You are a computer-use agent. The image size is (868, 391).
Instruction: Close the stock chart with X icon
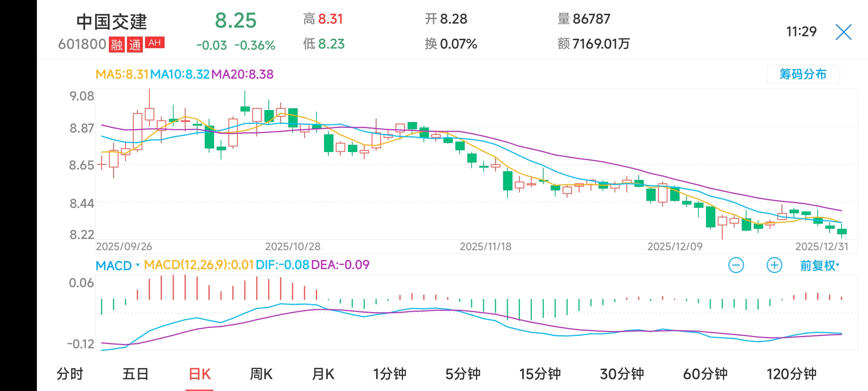843,32
